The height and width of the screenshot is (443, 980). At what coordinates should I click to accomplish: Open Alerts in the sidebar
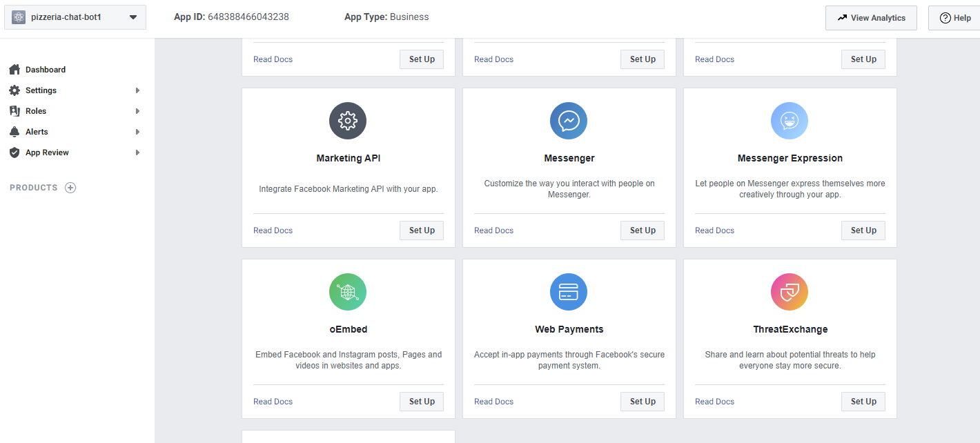pos(37,132)
